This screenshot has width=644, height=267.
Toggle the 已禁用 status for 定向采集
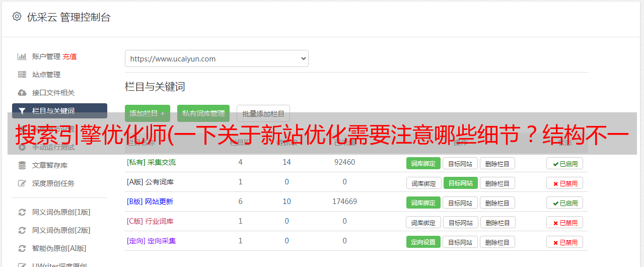[x=565, y=242]
